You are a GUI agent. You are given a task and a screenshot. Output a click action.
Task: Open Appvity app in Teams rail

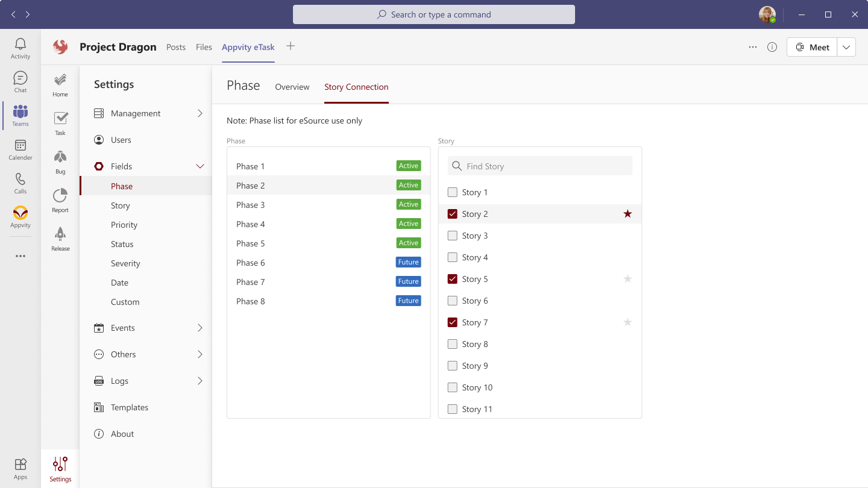[x=20, y=217]
